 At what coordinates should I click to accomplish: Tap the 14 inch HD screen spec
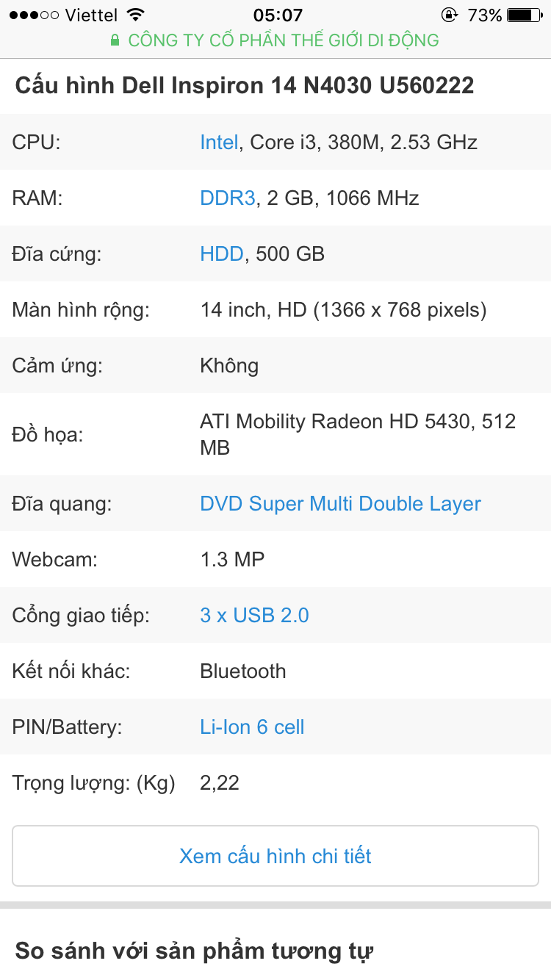[343, 310]
